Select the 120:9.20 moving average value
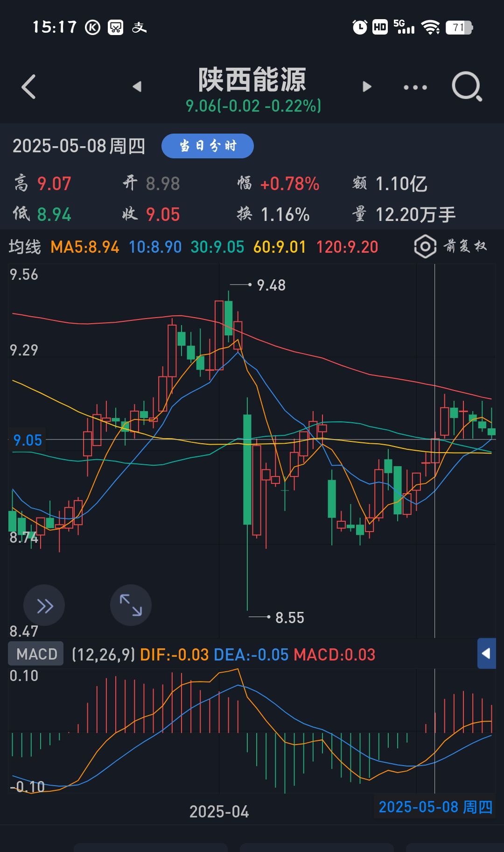The image size is (504, 852). 347,247
